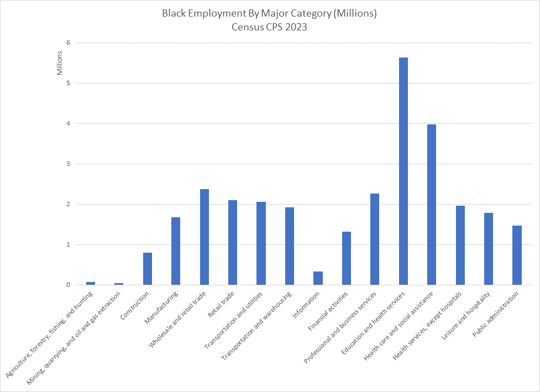This screenshot has width=540, height=392.
Task: Click the Transportation and utilities bar
Action: pos(261,243)
